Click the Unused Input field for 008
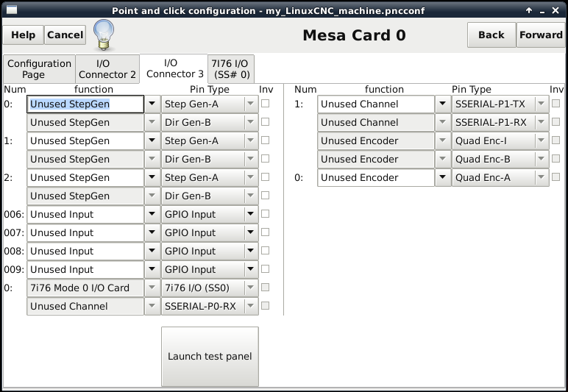 pos(85,252)
